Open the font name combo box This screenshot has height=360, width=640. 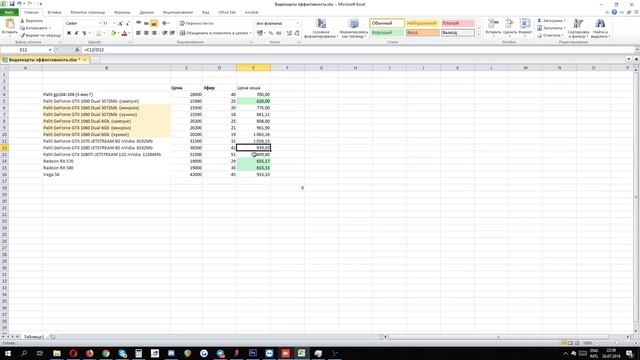point(83,24)
